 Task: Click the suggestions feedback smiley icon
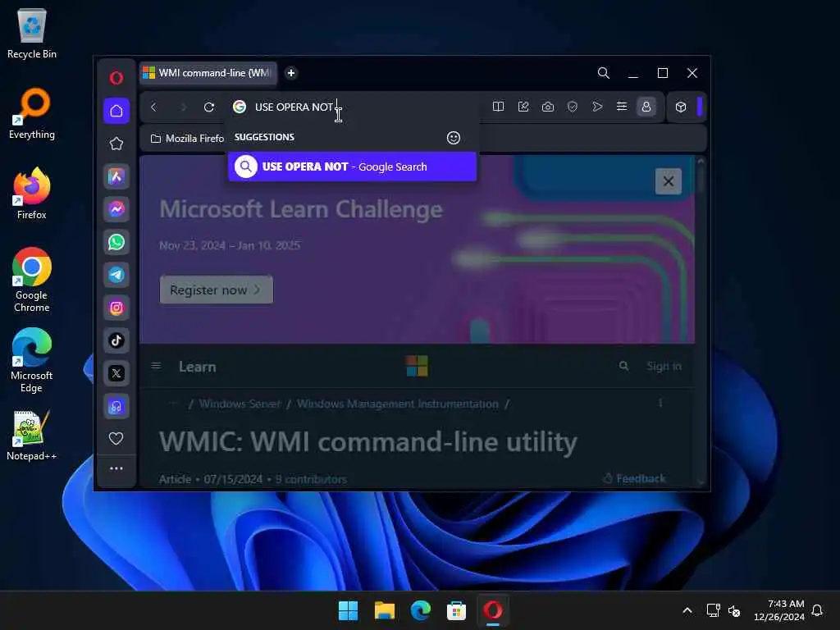tap(453, 138)
